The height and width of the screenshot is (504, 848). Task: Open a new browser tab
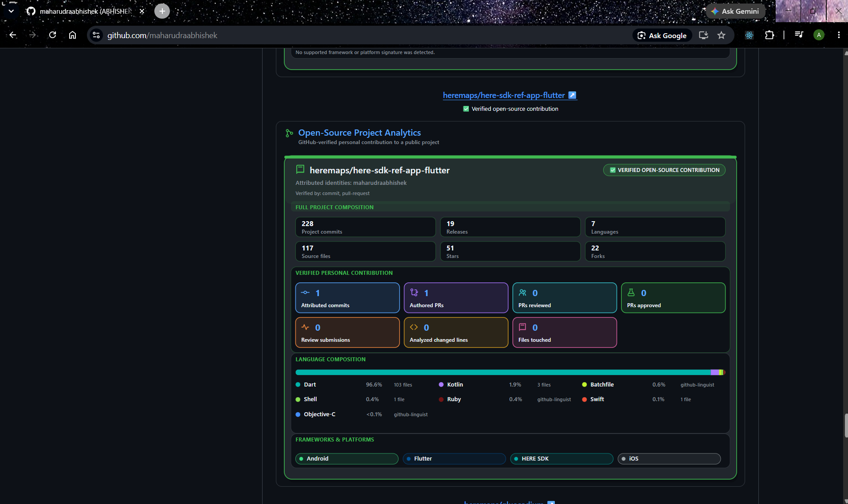pos(162,11)
